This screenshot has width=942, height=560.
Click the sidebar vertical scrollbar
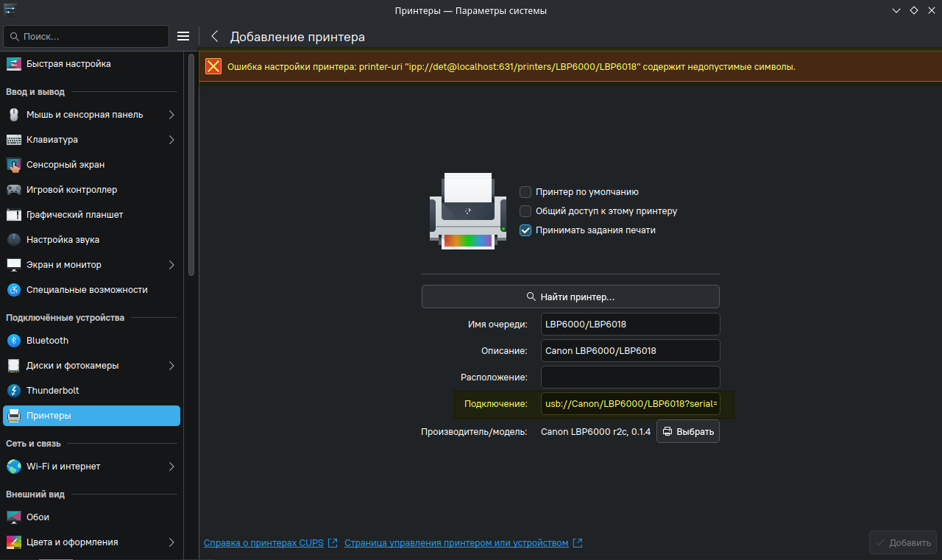tap(191, 166)
